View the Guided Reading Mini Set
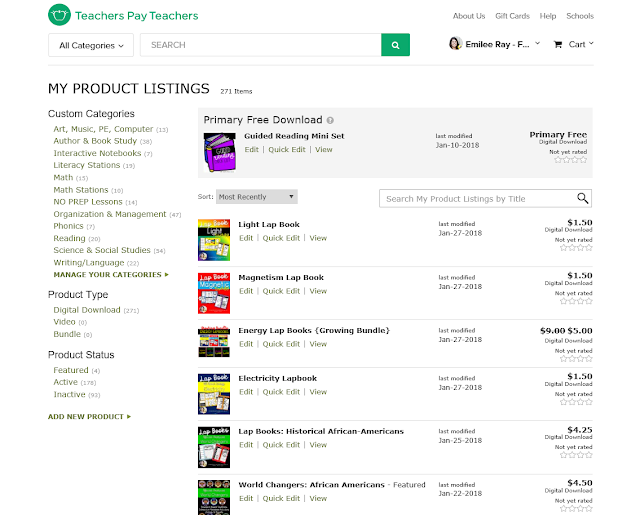This screenshot has width=640, height=515. click(x=324, y=149)
